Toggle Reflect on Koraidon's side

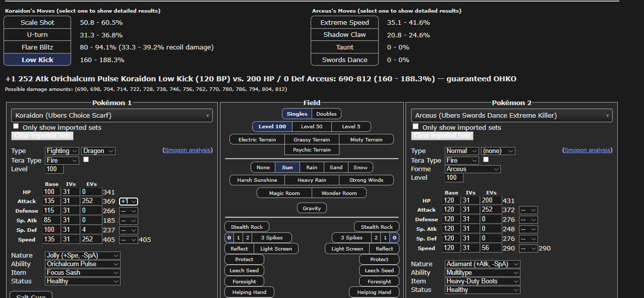click(239, 249)
